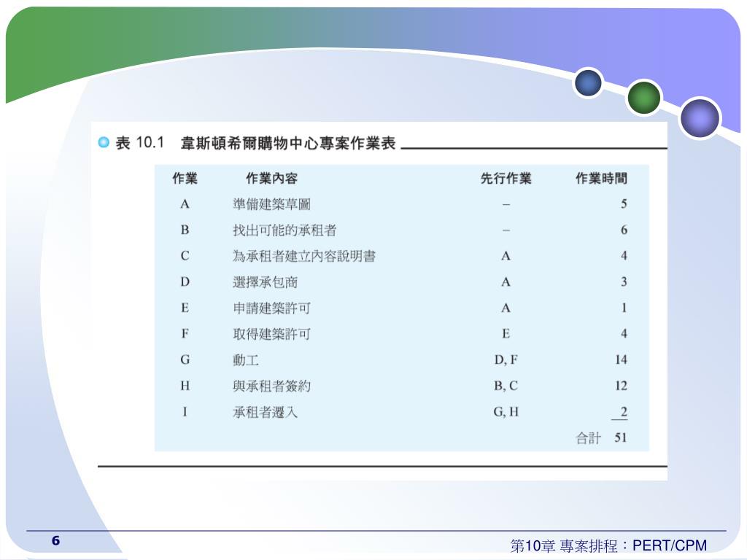Click the predecessor dash in row 找出可能的承租者

click(x=506, y=230)
